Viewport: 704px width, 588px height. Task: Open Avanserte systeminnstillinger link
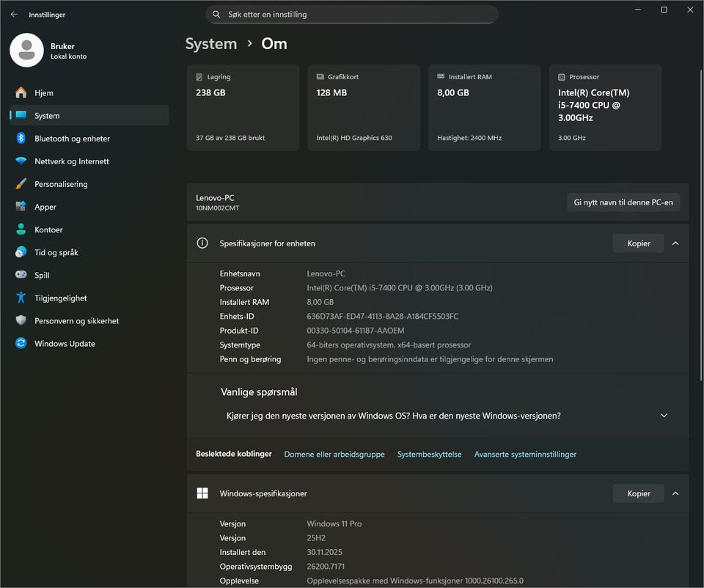(525, 455)
